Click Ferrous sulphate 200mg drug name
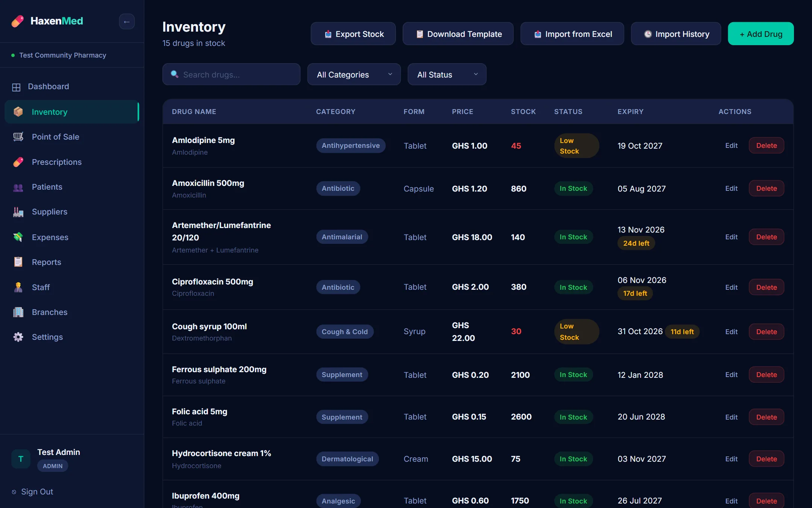The height and width of the screenshot is (508, 812). tap(219, 370)
